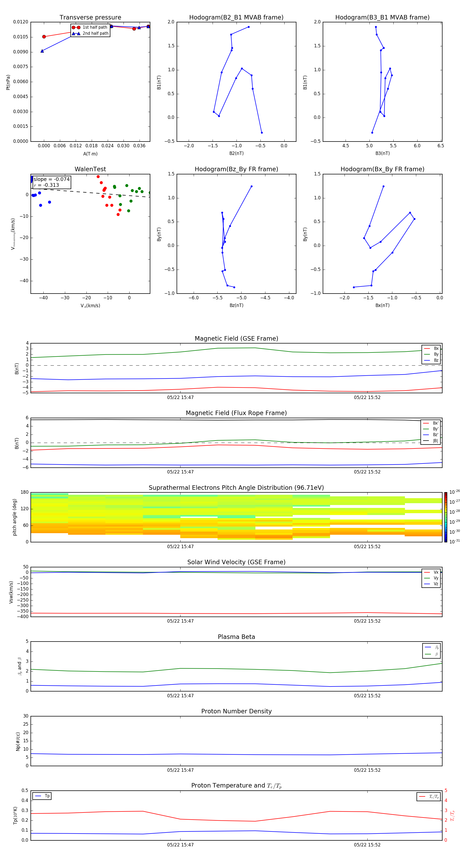Screen dimensions: 473x868
Task: Click '2nd half path' legend entry
Action: point(90,33)
